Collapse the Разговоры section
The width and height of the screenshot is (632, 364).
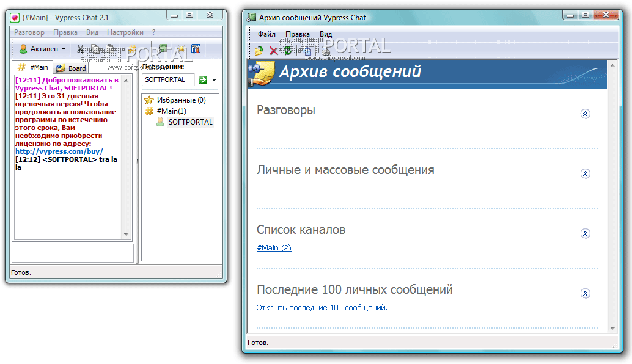pyautogui.click(x=586, y=114)
